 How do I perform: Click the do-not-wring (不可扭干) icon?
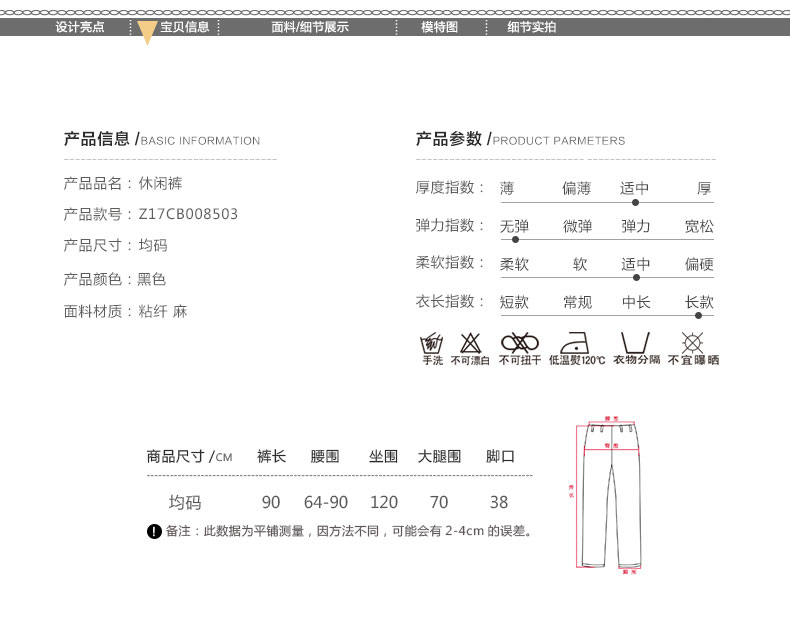click(x=519, y=342)
